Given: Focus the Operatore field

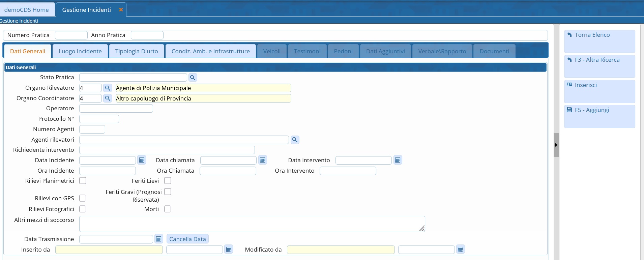Looking at the screenshot, I should point(116,109).
